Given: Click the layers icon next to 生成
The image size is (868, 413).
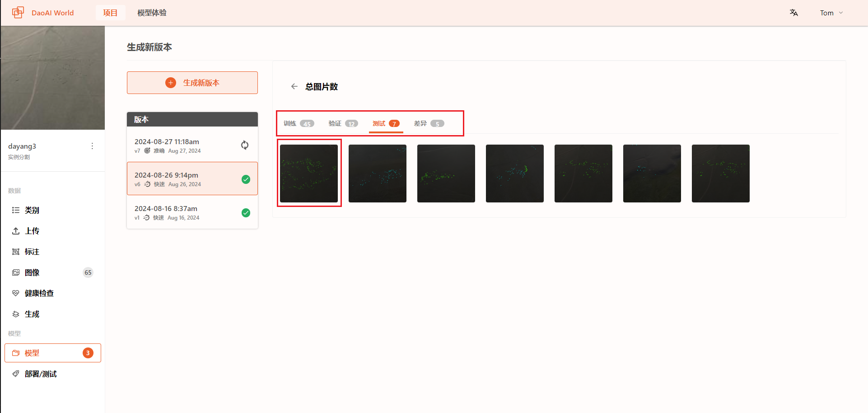Looking at the screenshot, I should coord(16,314).
